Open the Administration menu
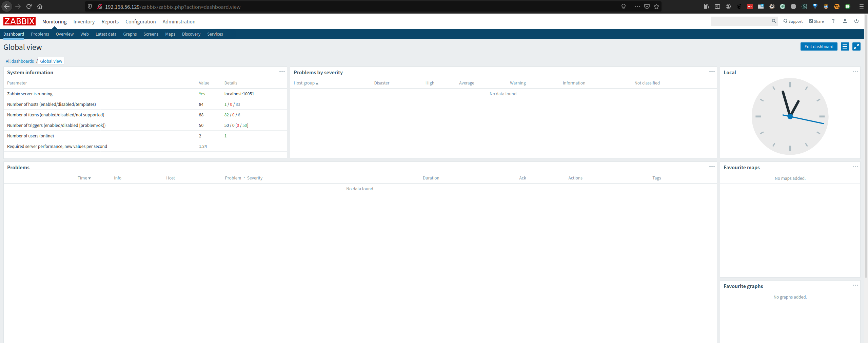 point(179,21)
